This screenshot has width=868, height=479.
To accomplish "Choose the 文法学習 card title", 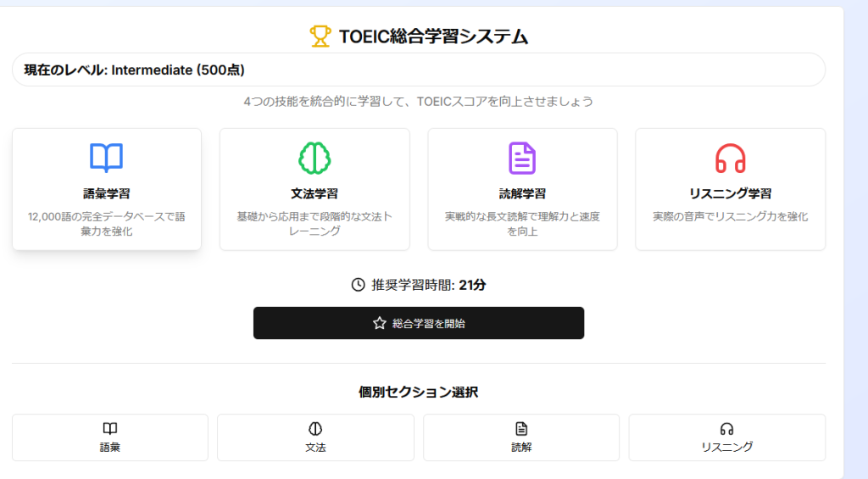I will pyautogui.click(x=314, y=193).
